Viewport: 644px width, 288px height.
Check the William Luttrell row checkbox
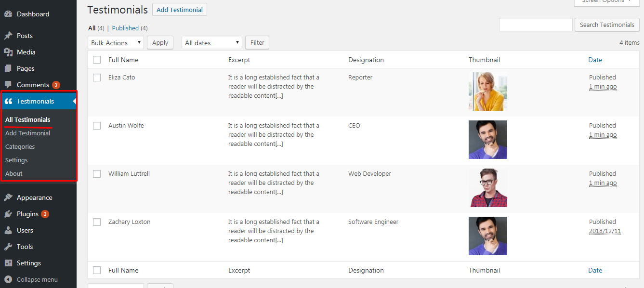click(97, 174)
